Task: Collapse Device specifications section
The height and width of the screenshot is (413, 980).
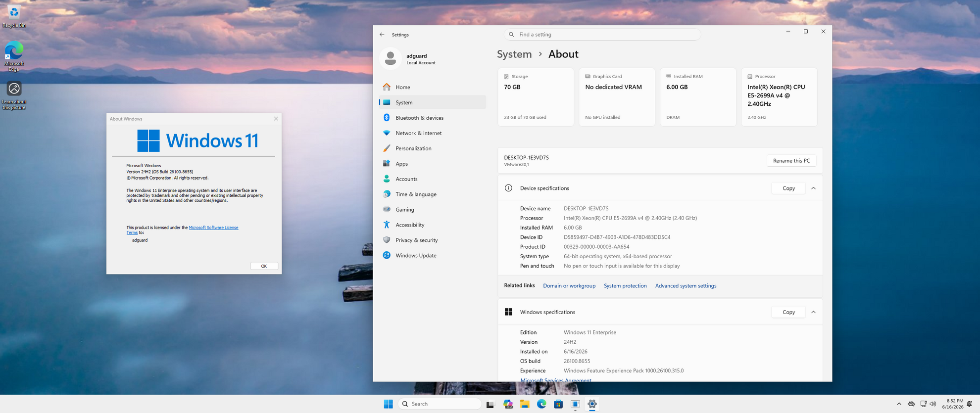Action: coord(813,188)
